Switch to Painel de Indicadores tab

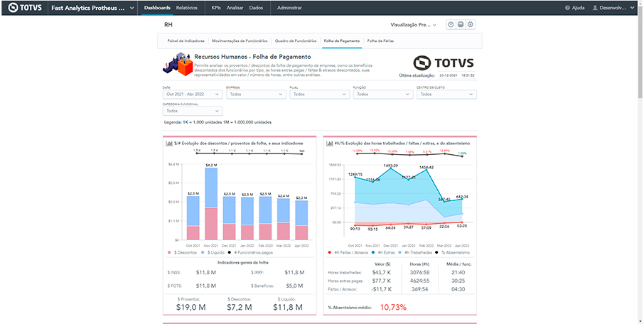pos(186,41)
